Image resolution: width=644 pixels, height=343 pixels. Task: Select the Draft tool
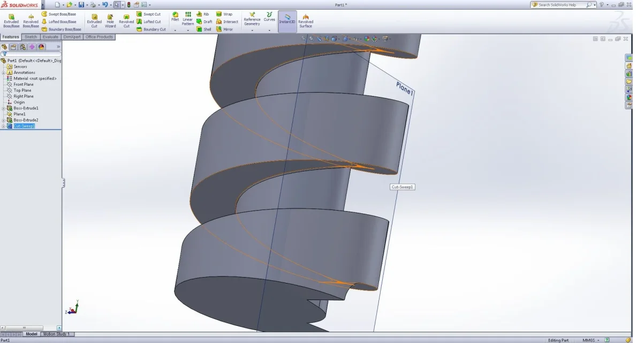[204, 22]
